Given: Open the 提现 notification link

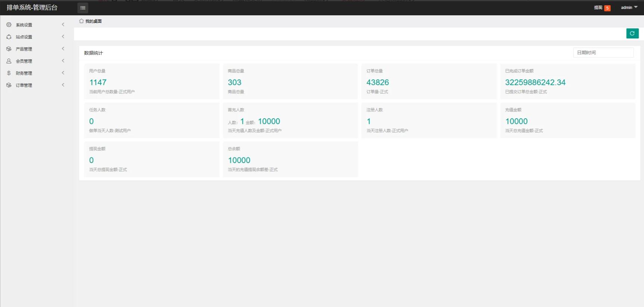Looking at the screenshot, I should click(598, 7).
